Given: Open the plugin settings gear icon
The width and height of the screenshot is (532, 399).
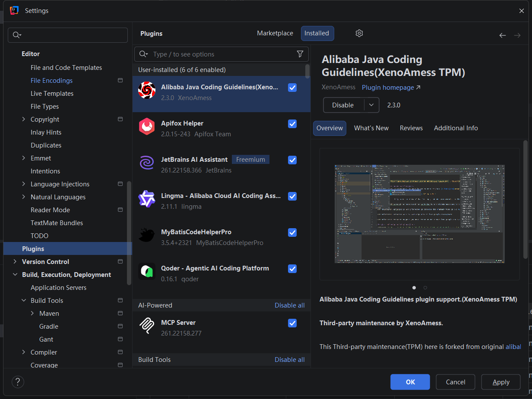Looking at the screenshot, I should [x=359, y=33].
